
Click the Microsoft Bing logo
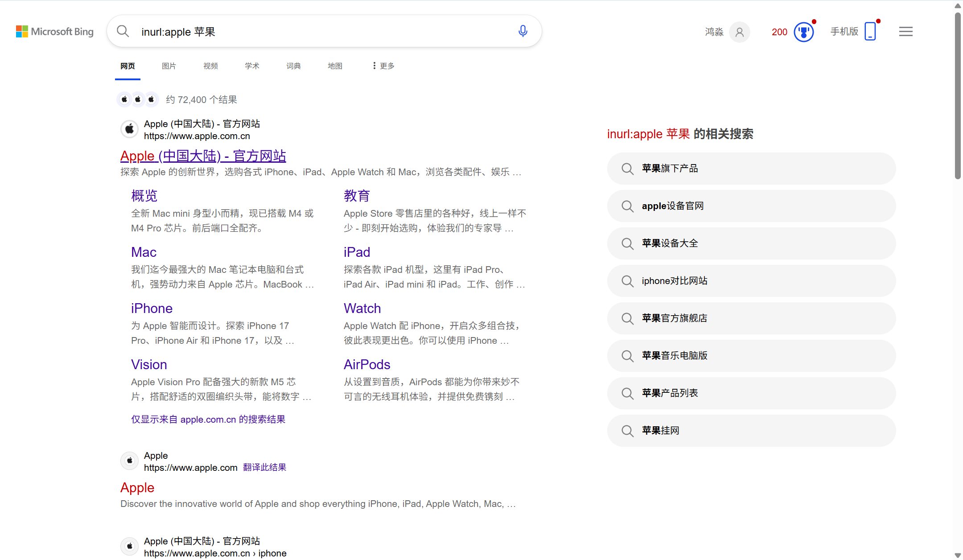point(55,32)
